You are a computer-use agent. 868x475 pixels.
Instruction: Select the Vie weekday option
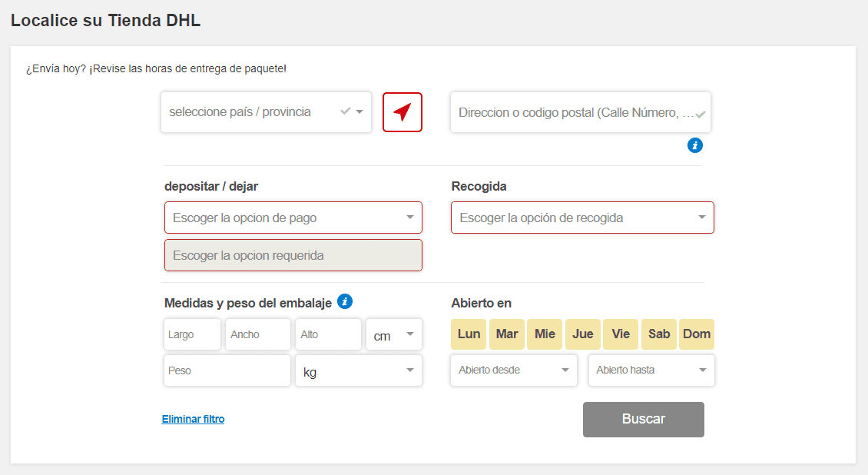coord(620,334)
